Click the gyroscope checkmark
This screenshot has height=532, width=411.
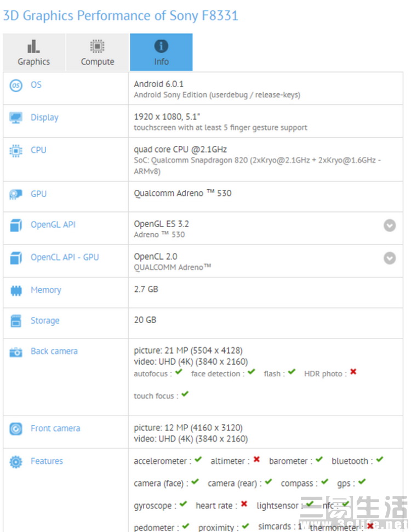point(183,504)
